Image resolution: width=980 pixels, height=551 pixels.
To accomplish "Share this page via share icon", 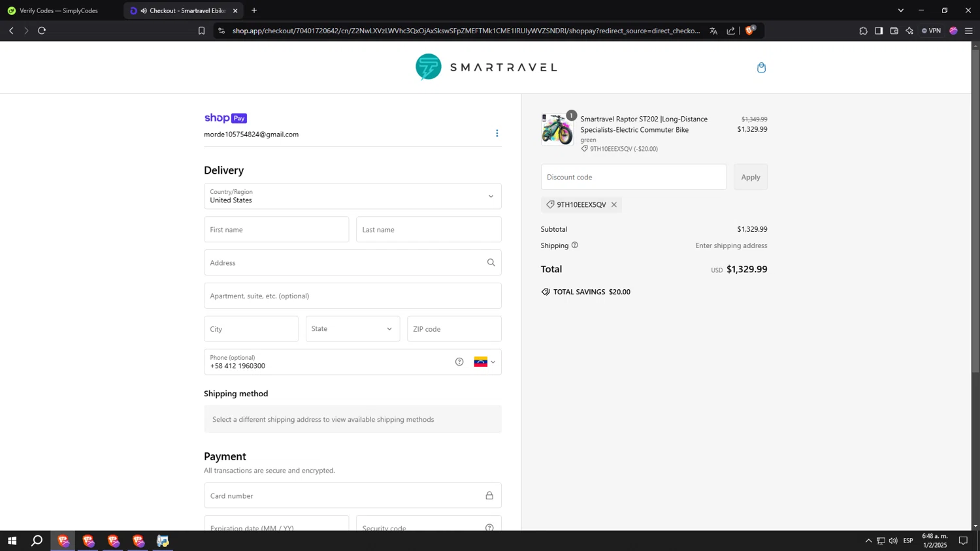I will click(730, 31).
